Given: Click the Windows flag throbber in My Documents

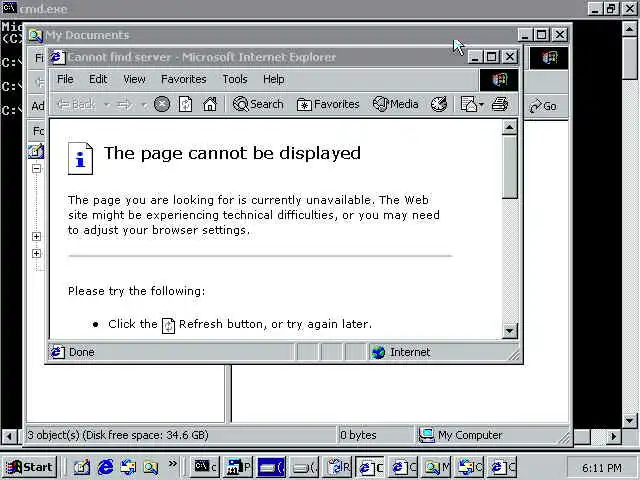Looking at the screenshot, I should (549, 58).
